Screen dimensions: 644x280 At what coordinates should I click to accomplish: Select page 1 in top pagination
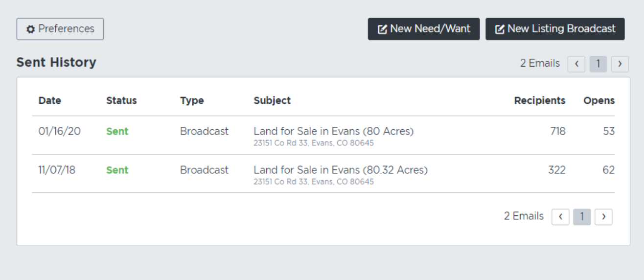598,64
